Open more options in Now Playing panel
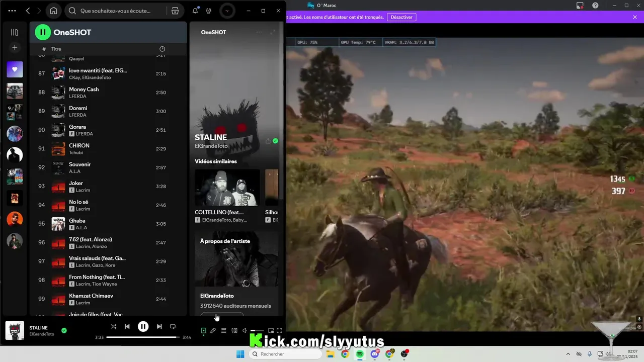The height and width of the screenshot is (362, 644). click(259, 32)
